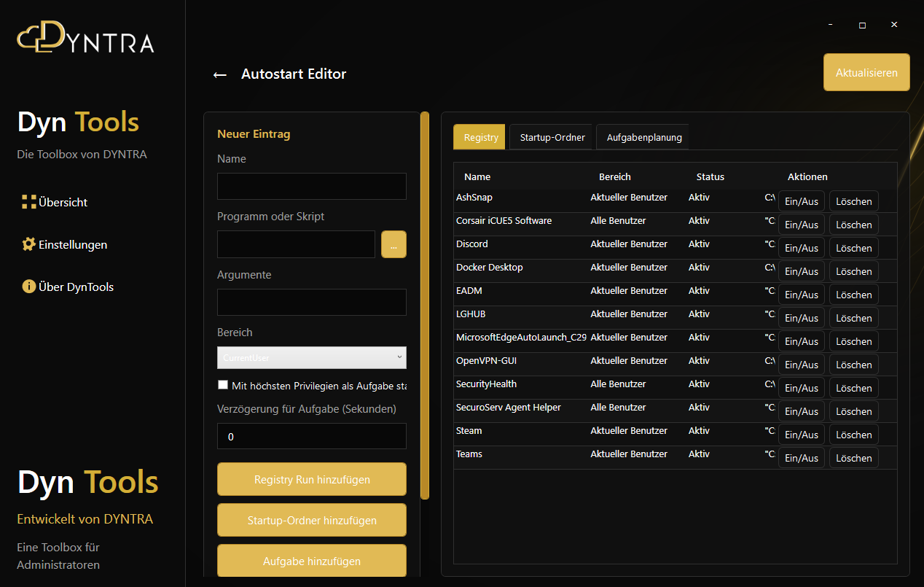
Task: Open the Bereich CurrentUser dropdown
Action: [312, 357]
